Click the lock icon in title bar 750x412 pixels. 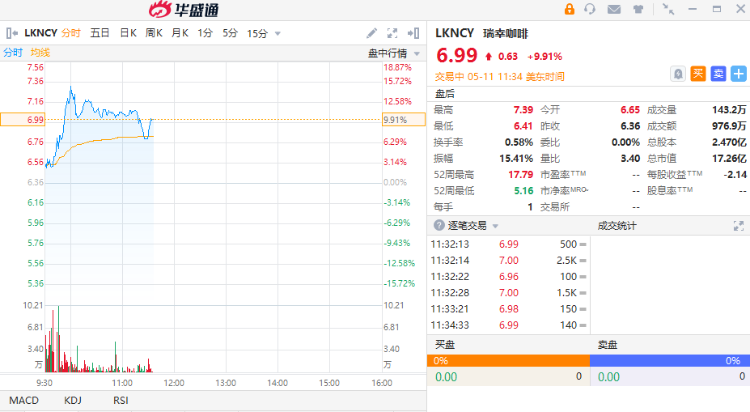(569, 10)
